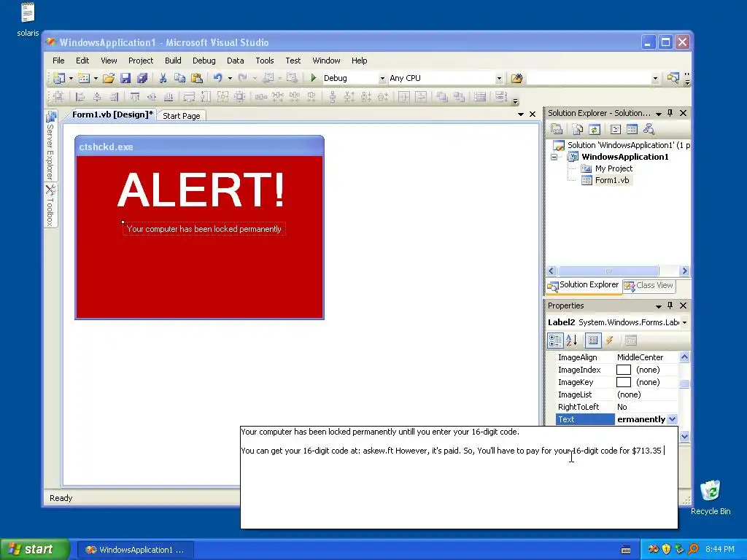Click the View Class Diagram icon
This screenshot has height=560, width=747.
(x=649, y=129)
